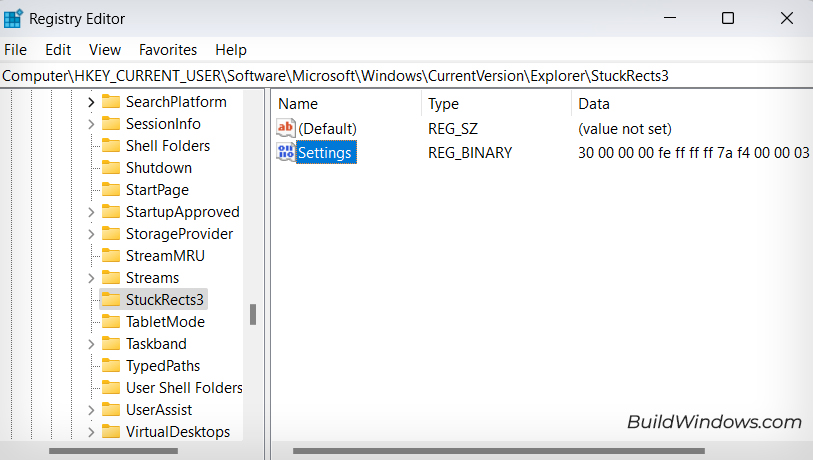The height and width of the screenshot is (460, 813).
Task: Select the Shutdown key label
Action: tap(159, 168)
